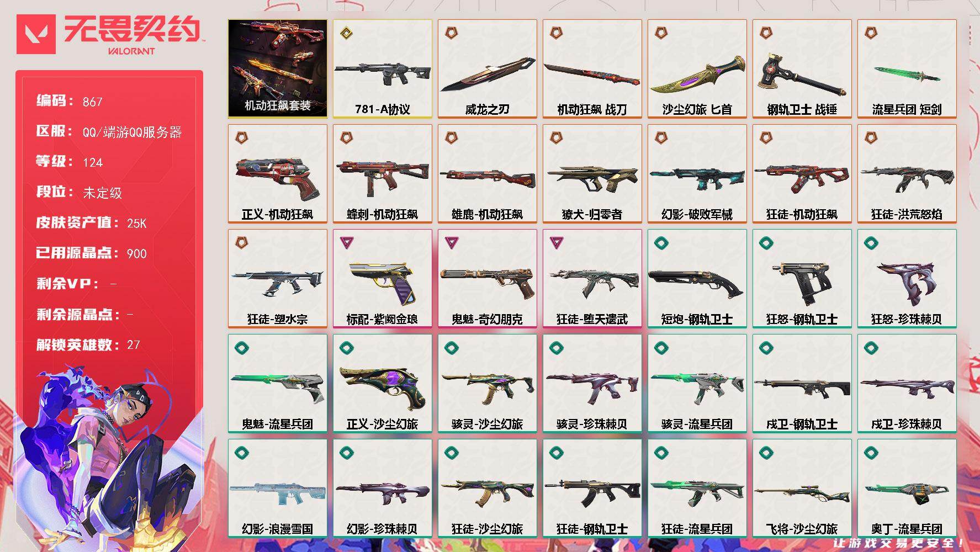Select the 正义-沙尘幻旅 revolver card
980x552 pixels.
[383, 384]
